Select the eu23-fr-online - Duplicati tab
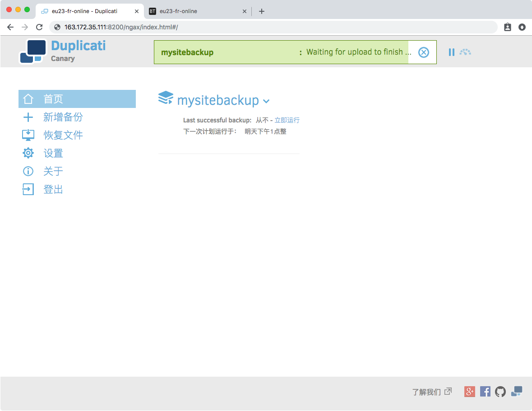 click(90, 11)
